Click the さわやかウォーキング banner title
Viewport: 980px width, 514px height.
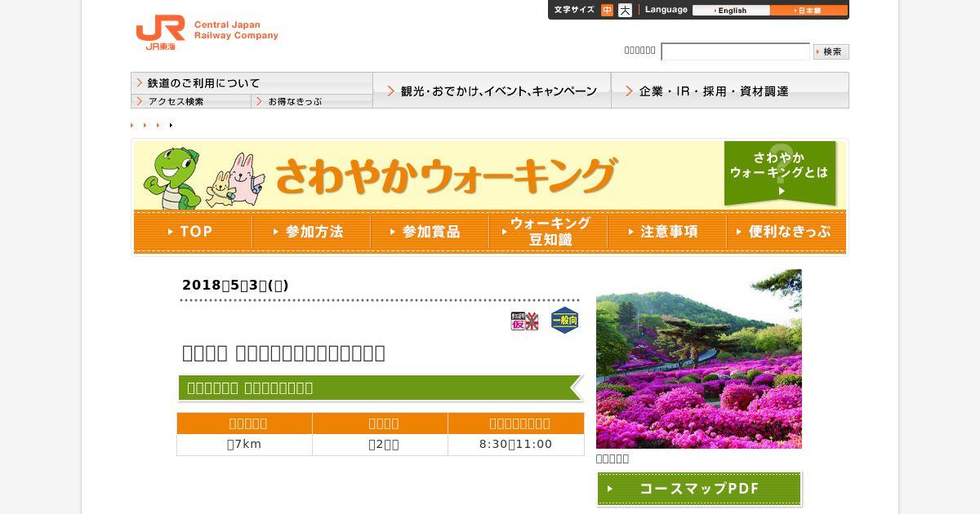click(445, 175)
